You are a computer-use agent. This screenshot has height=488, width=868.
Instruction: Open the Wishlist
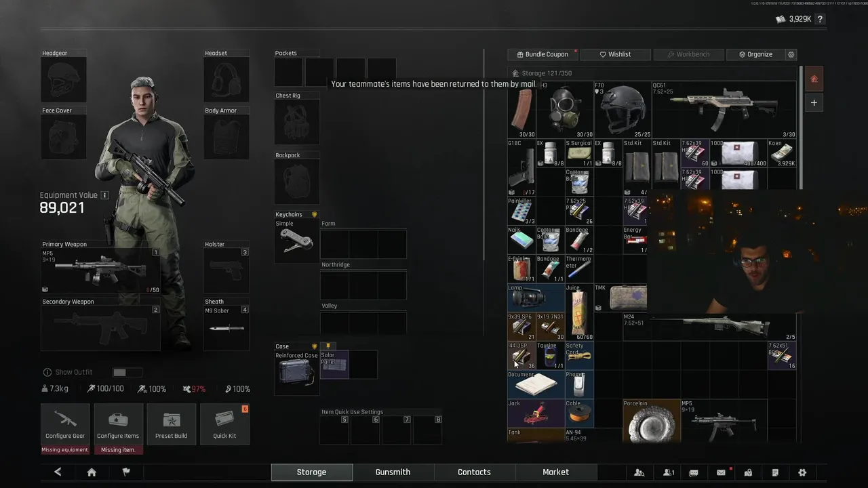tap(615, 54)
